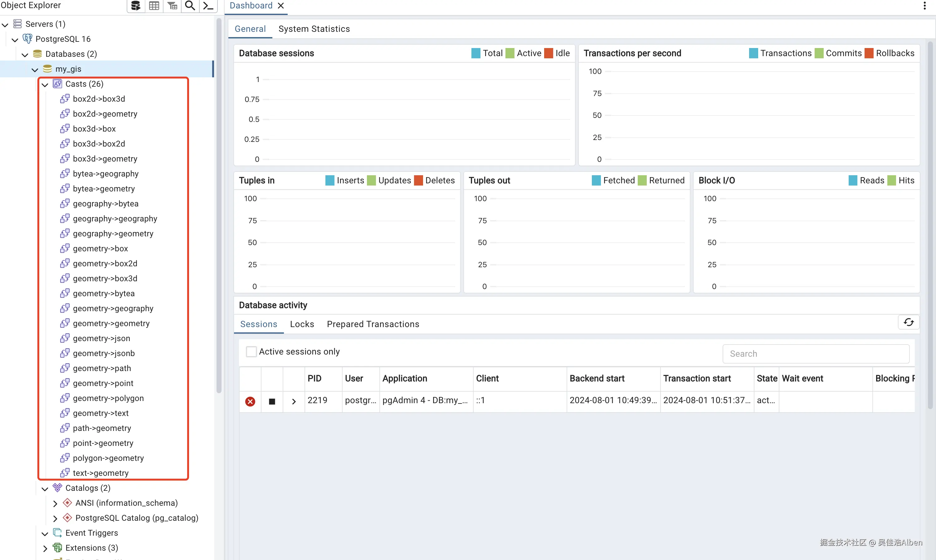Click the black stop icon to cancel query
The width and height of the screenshot is (936, 560).
click(x=272, y=402)
